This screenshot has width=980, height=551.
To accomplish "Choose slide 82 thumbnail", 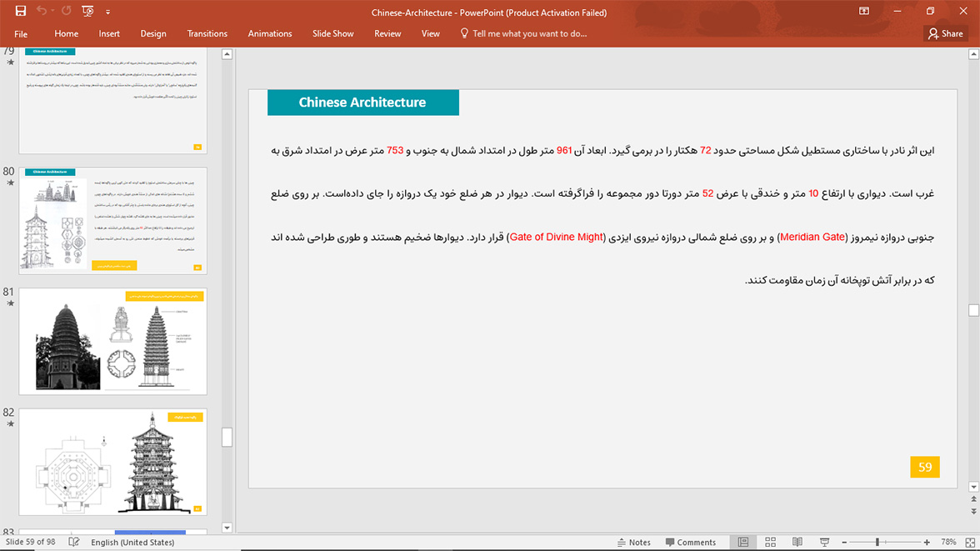I will click(x=112, y=462).
